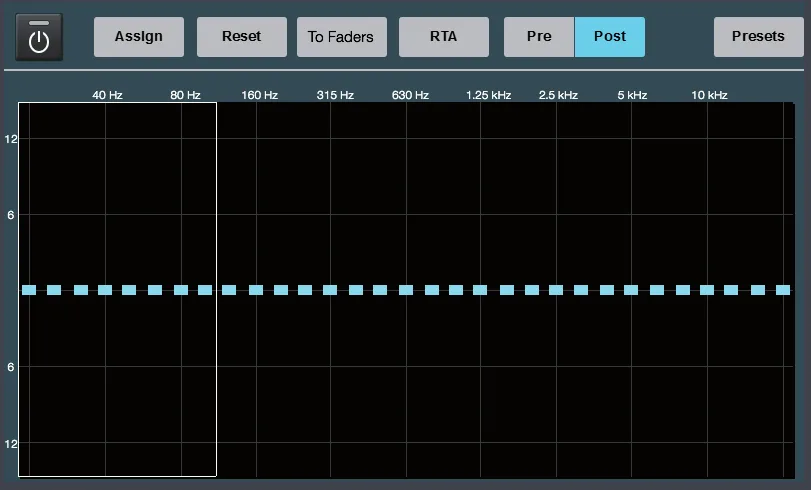Click the To Faders button
Viewport: 811px width, 490px height.
pos(341,37)
